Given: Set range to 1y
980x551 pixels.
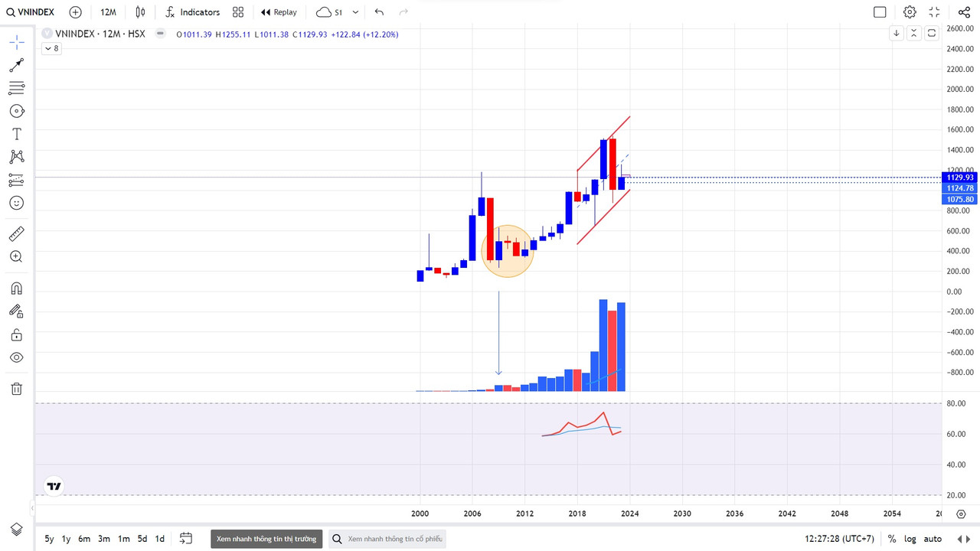Looking at the screenshot, I should pos(67,539).
